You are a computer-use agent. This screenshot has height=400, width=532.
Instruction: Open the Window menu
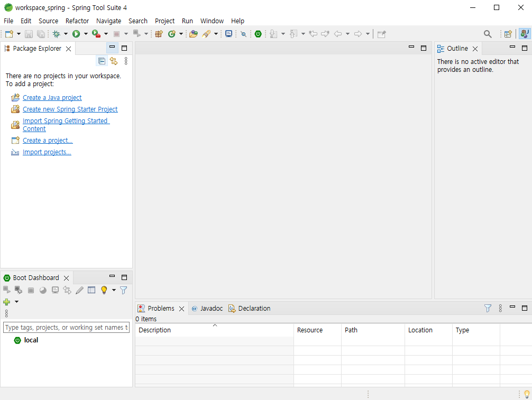pyautogui.click(x=212, y=21)
